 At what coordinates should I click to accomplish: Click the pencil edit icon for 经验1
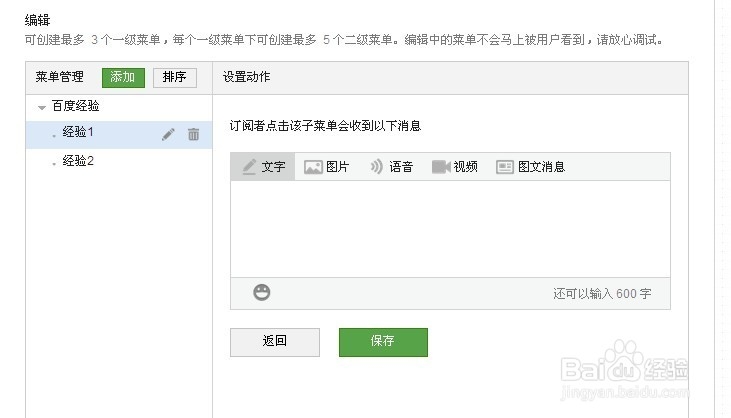168,134
